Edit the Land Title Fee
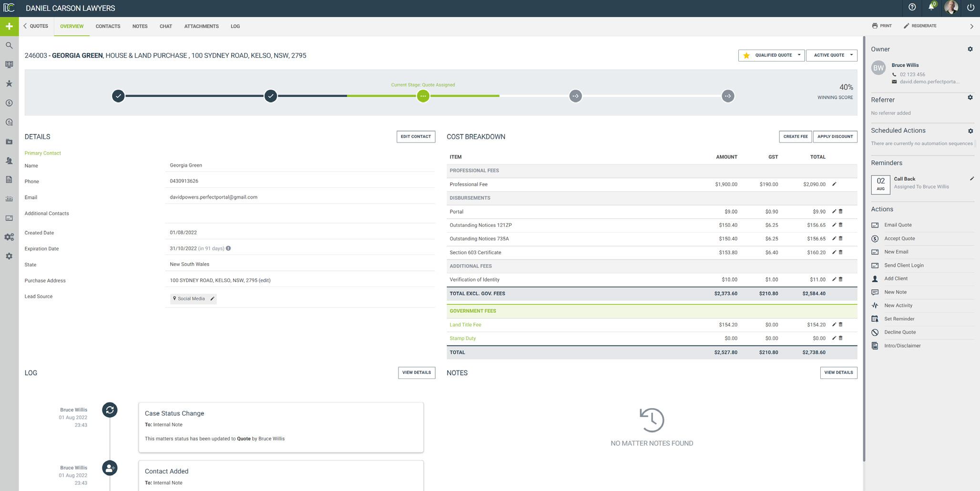Screen dimensions: 980x491 pos(834,325)
